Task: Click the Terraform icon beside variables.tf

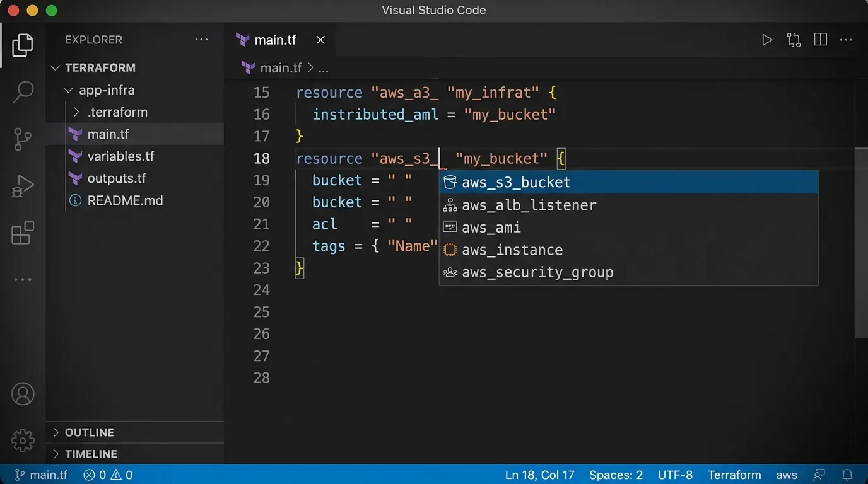Action: 75,156
